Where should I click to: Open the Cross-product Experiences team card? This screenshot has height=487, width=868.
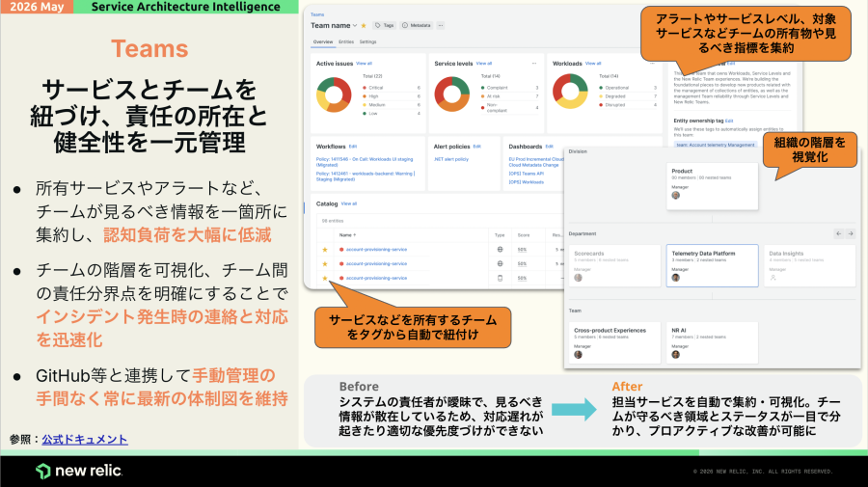click(x=614, y=342)
